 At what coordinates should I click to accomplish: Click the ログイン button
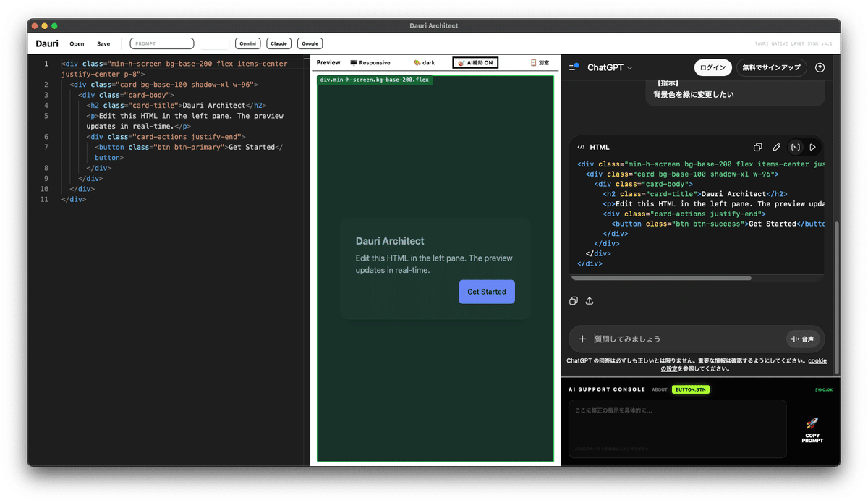click(712, 67)
